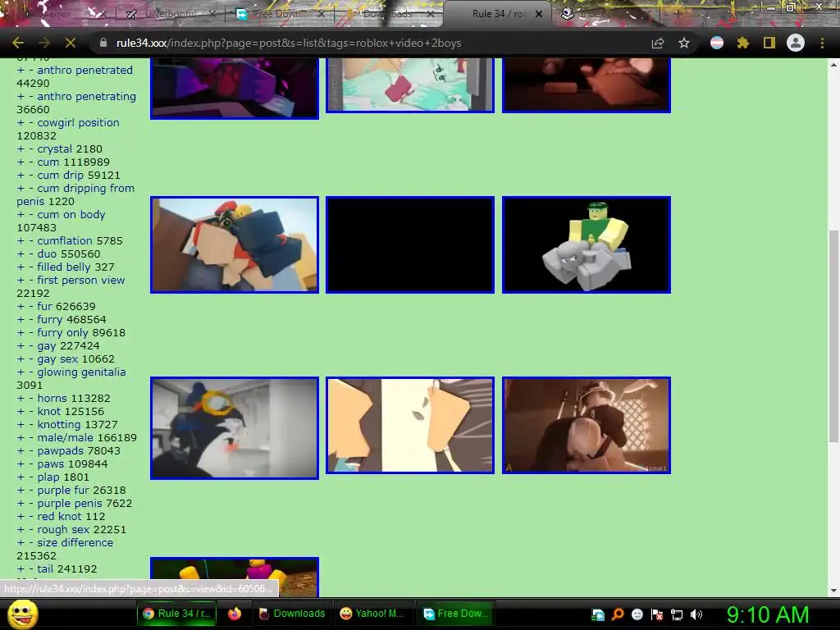View site information via the padlock icon
This screenshot has width=840, height=630.
point(103,43)
